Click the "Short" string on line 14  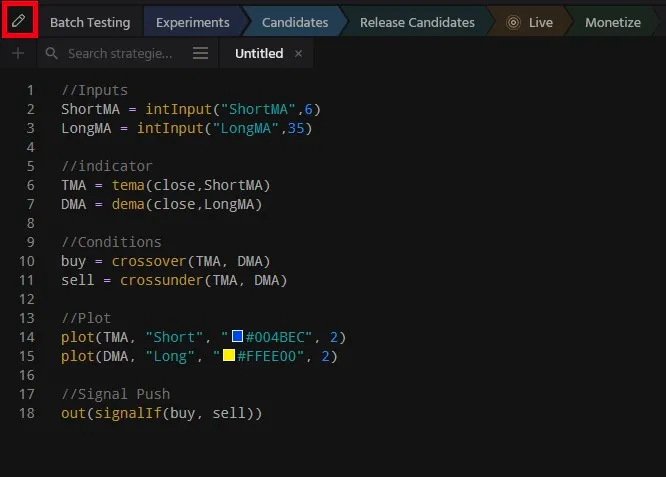point(174,337)
